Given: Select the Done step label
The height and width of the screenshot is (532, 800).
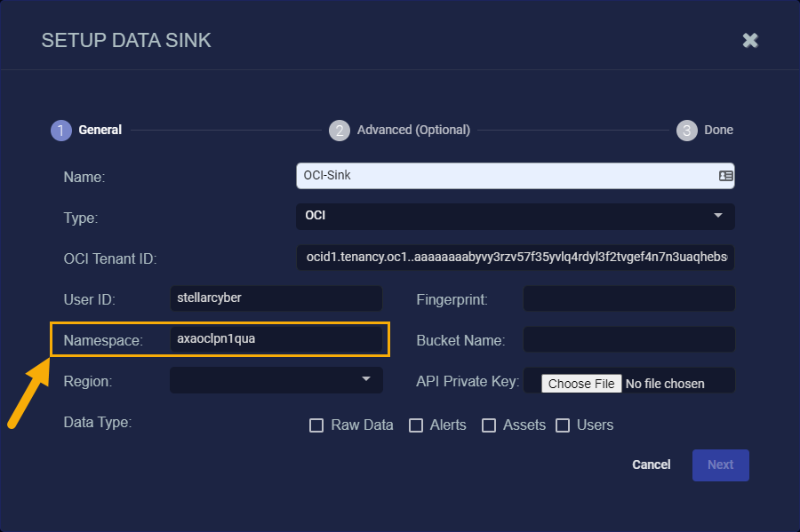Looking at the screenshot, I should tap(718, 130).
